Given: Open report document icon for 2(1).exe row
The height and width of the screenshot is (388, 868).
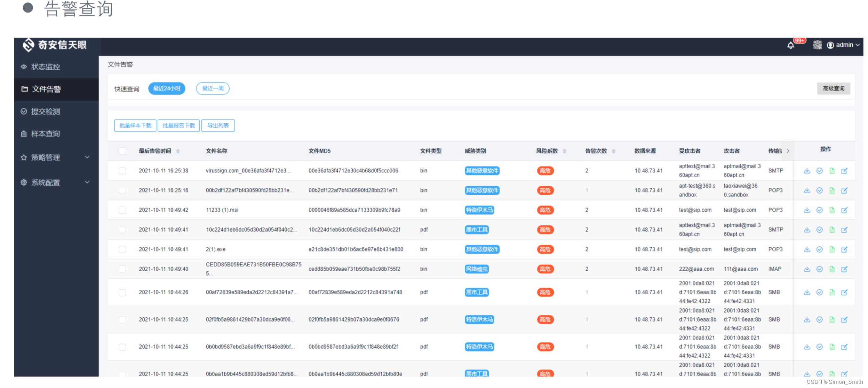Looking at the screenshot, I should (832, 249).
